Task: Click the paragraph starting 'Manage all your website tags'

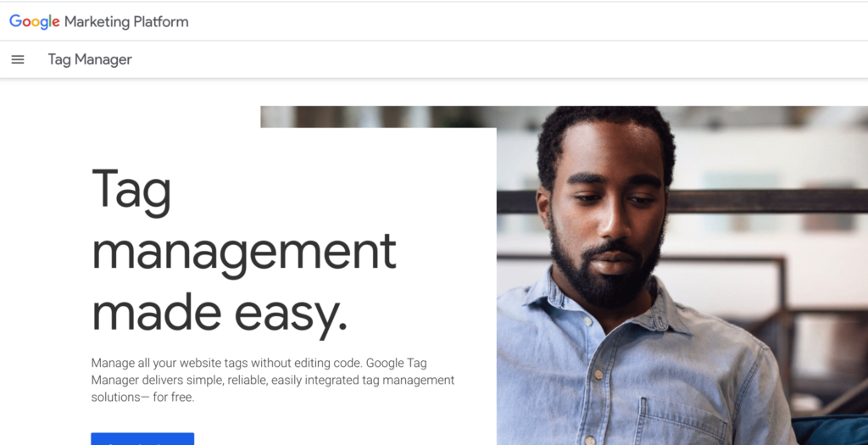Action: (x=272, y=381)
